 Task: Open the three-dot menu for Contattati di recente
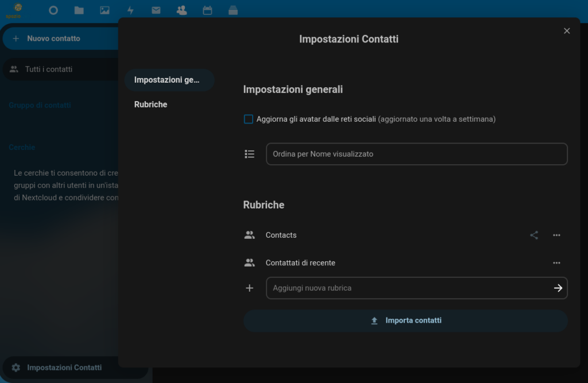(556, 263)
